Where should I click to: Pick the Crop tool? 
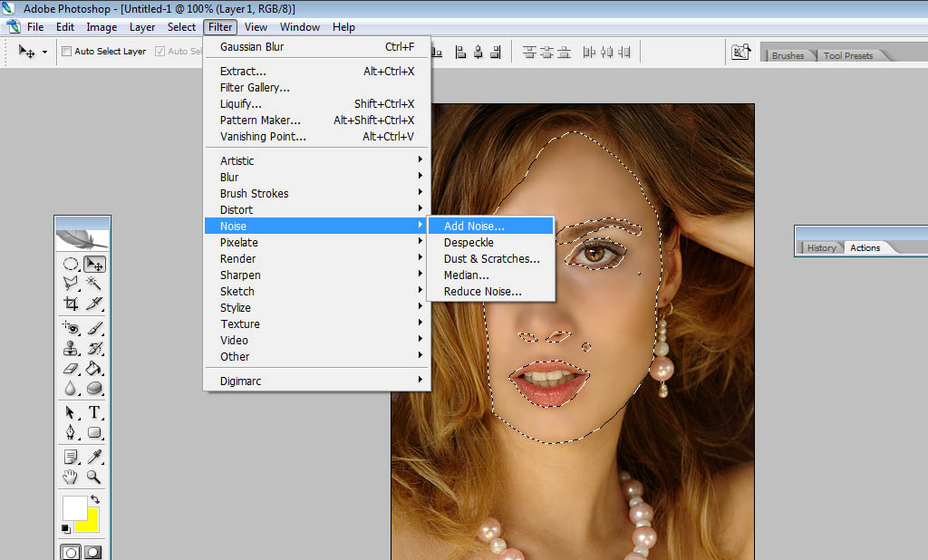click(x=71, y=304)
